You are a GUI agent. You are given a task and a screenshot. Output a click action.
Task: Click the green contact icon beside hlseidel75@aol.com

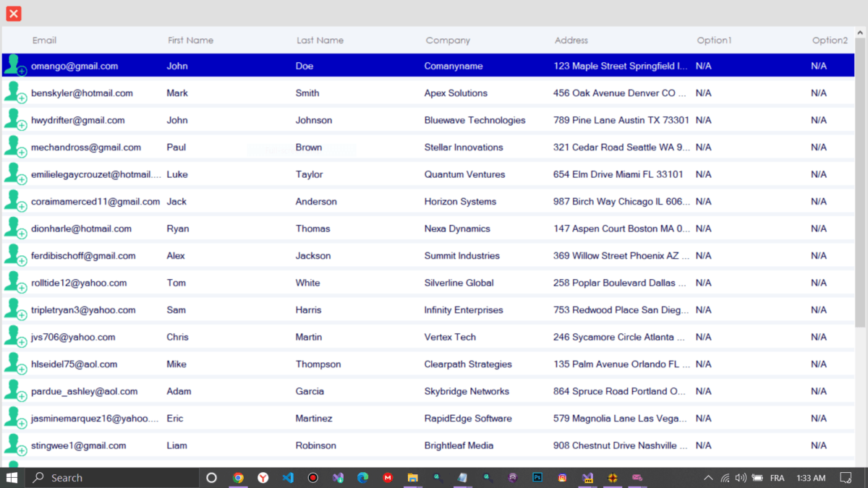(x=15, y=364)
